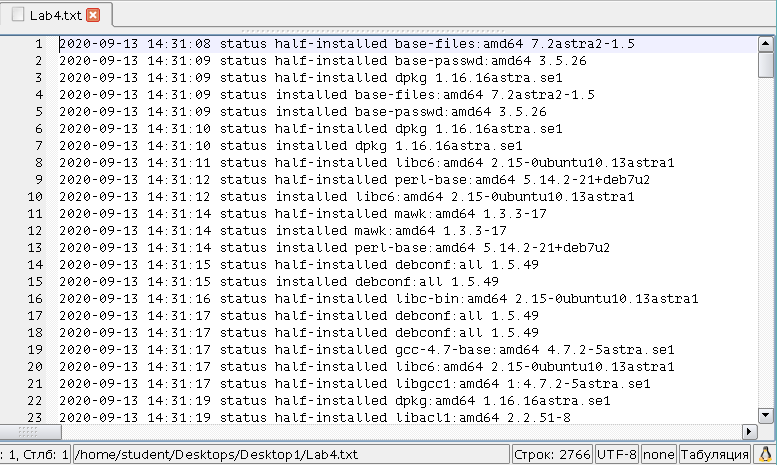Click line number 1 in the gutter
Image resolution: width=777 pixels, height=465 pixels.
coord(39,44)
